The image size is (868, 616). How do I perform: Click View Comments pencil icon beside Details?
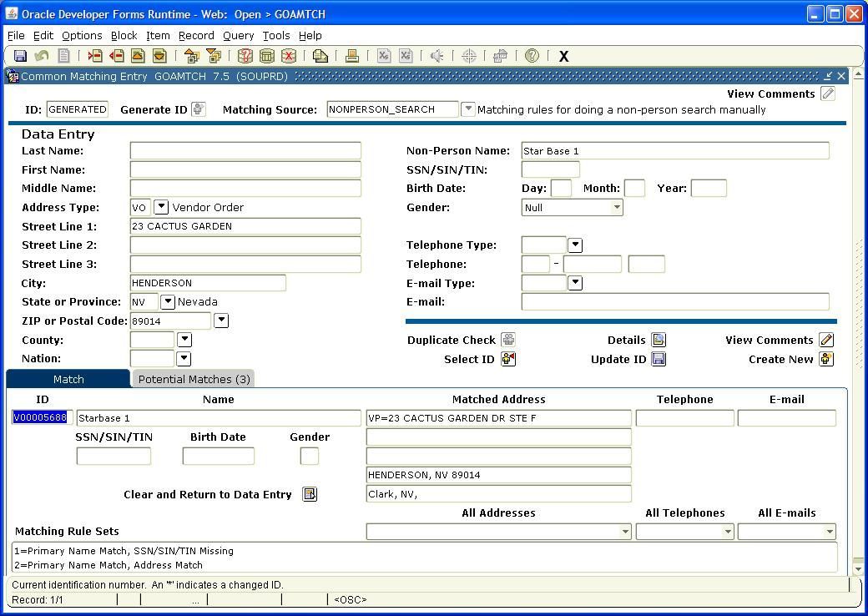point(826,340)
